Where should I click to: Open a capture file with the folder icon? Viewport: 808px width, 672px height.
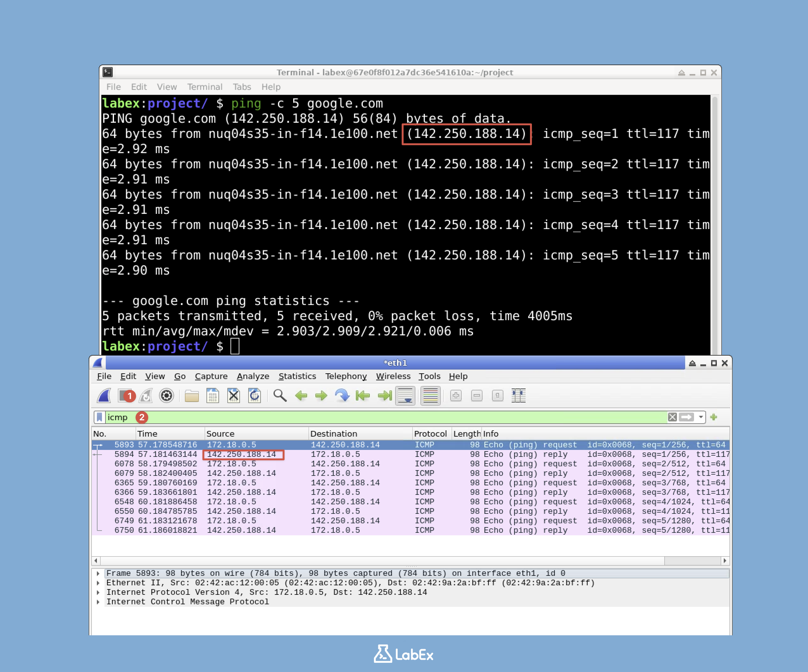tap(192, 395)
